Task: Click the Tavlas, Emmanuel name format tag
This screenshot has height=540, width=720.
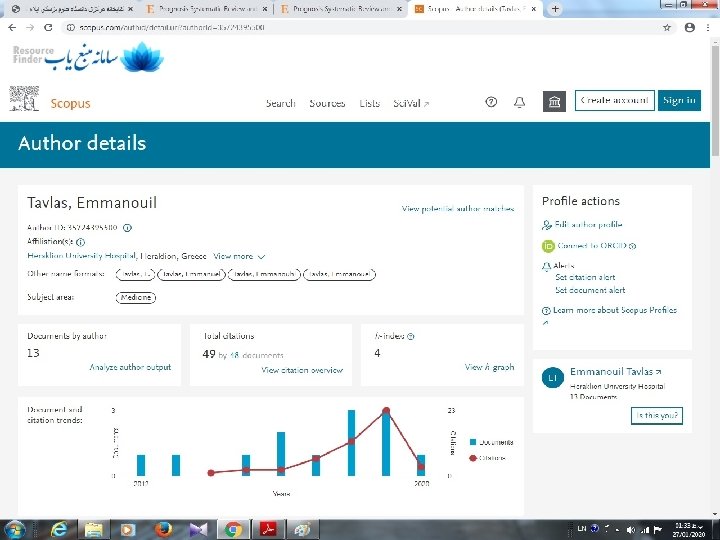Action: pyautogui.click(x=191, y=274)
